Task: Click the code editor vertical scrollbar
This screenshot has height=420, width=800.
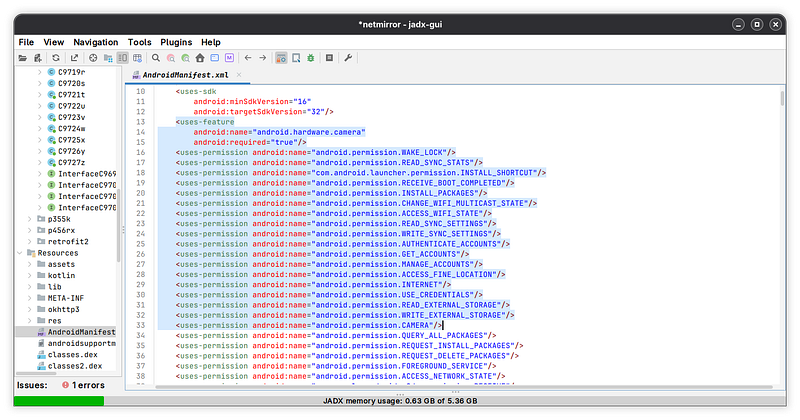Action: coord(782,98)
